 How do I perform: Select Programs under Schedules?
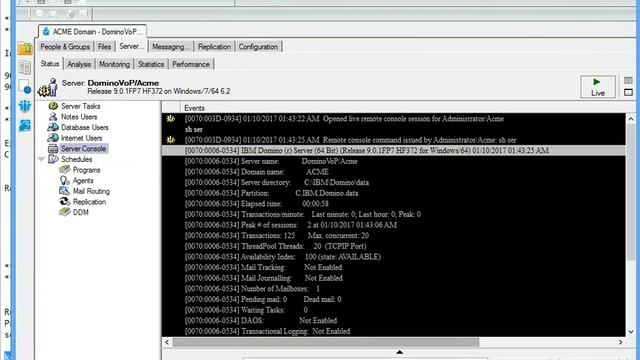pos(87,170)
